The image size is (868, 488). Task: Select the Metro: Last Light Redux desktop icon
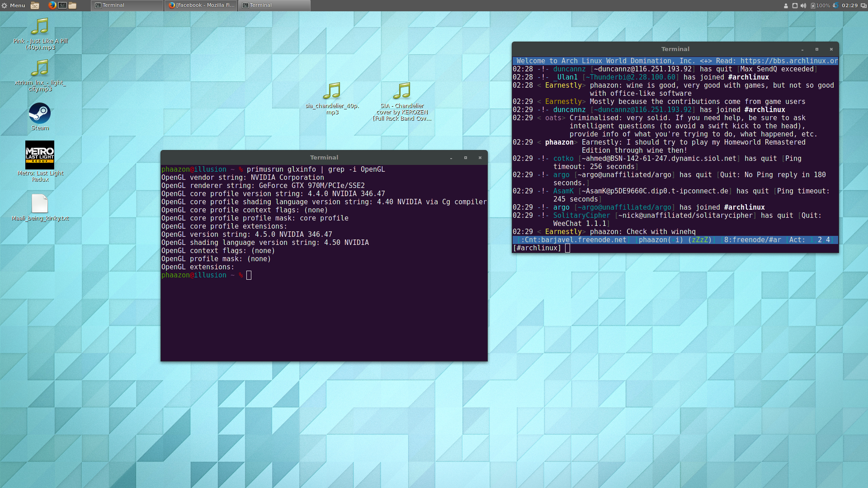[x=40, y=155]
